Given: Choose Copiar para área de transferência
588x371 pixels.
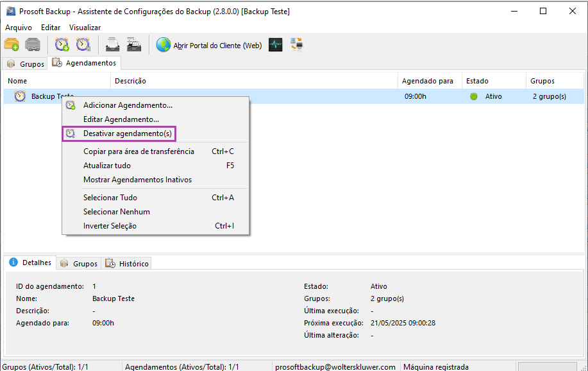Looking at the screenshot, I should tap(155, 151).
